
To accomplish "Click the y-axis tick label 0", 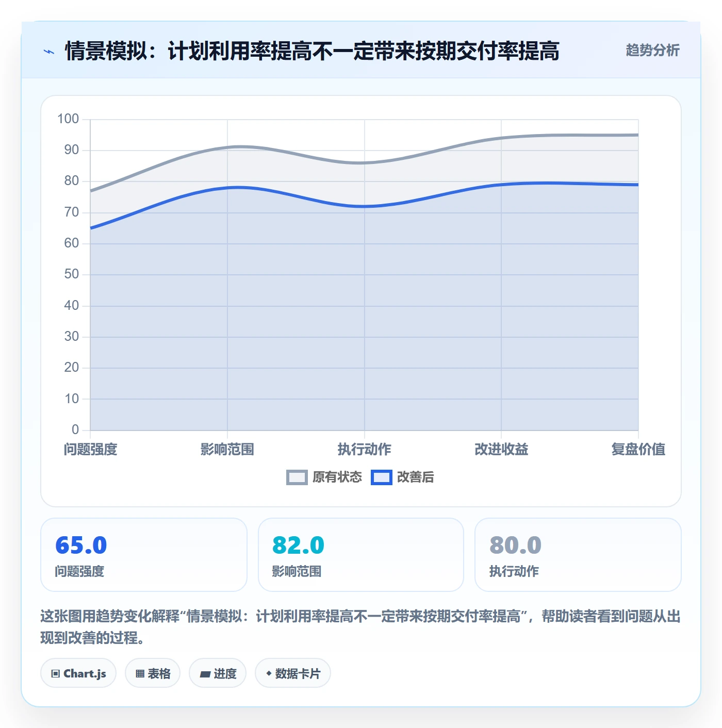I will tap(75, 429).
